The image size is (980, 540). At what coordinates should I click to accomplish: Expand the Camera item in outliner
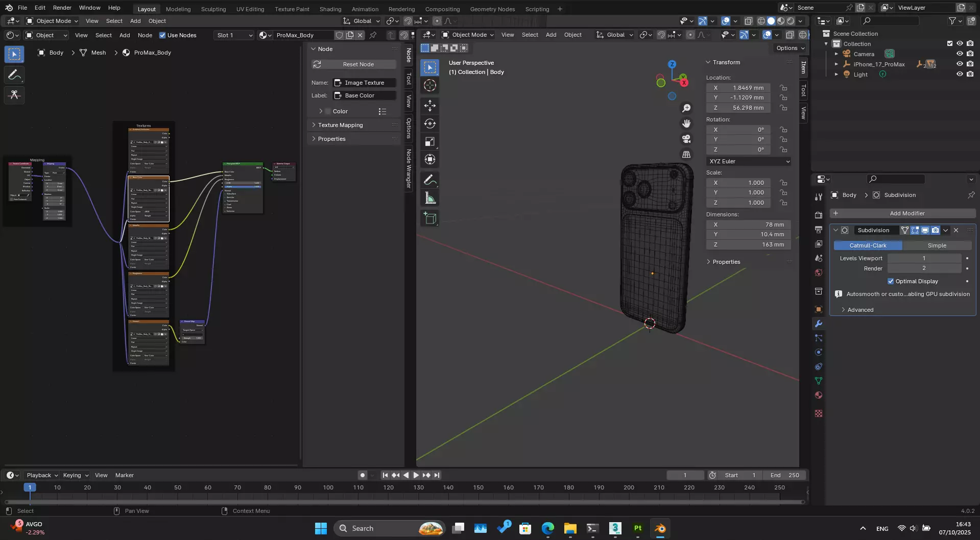pyautogui.click(x=836, y=54)
